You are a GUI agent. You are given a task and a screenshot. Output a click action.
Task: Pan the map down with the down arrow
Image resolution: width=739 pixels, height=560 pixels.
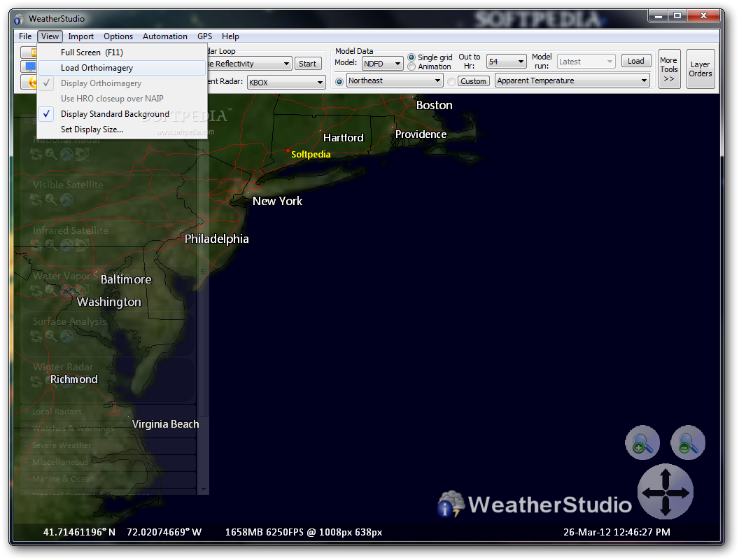point(665,508)
